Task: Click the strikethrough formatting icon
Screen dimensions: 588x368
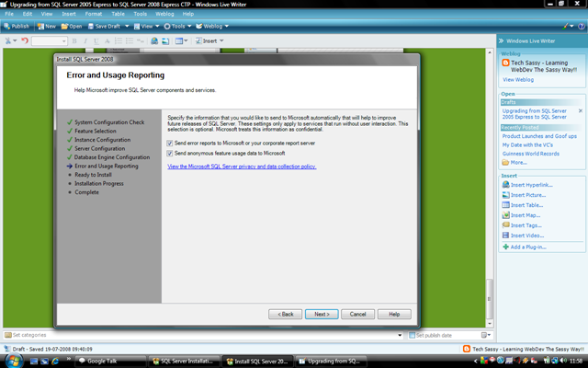Action: 107,40
